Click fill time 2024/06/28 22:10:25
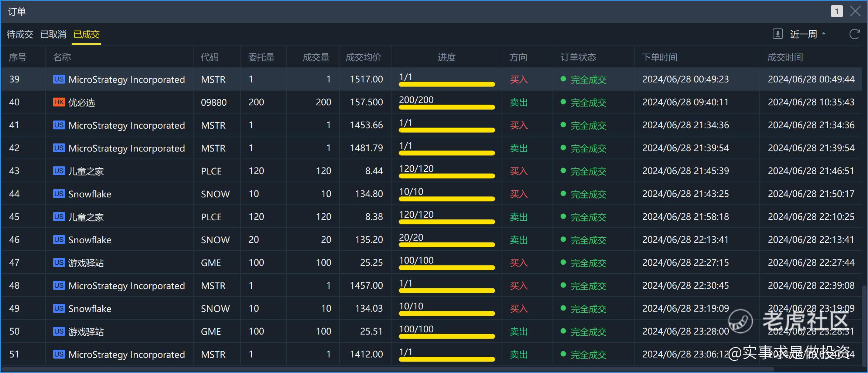The height and width of the screenshot is (373, 868). (x=811, y=217)
